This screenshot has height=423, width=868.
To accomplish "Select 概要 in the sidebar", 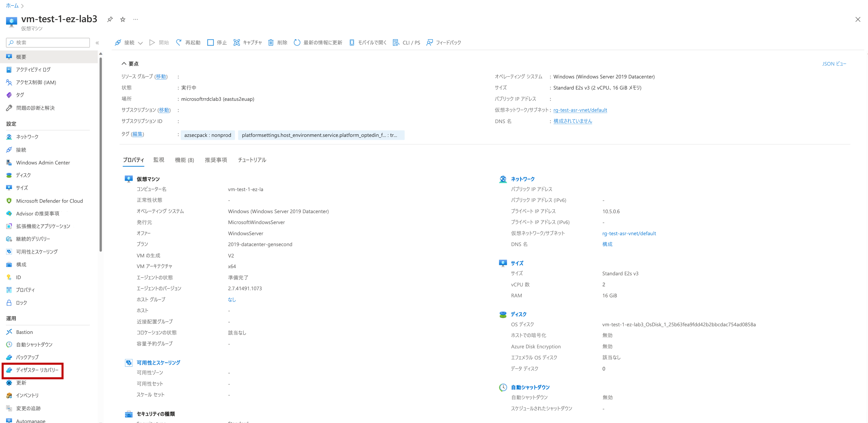I will pos(49,57).
